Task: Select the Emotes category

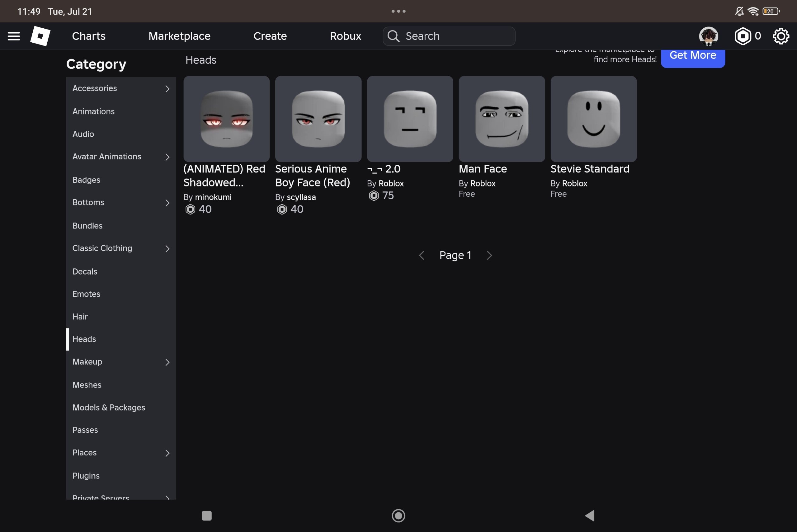Action: click(121, 294)
